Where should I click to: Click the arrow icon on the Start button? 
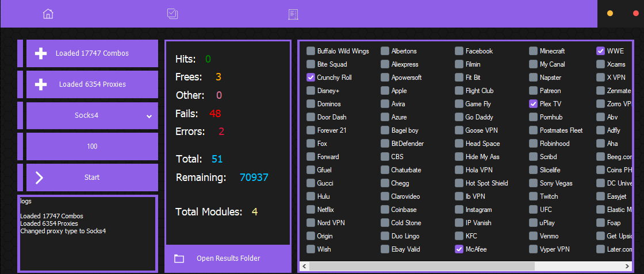pos(39,177)
